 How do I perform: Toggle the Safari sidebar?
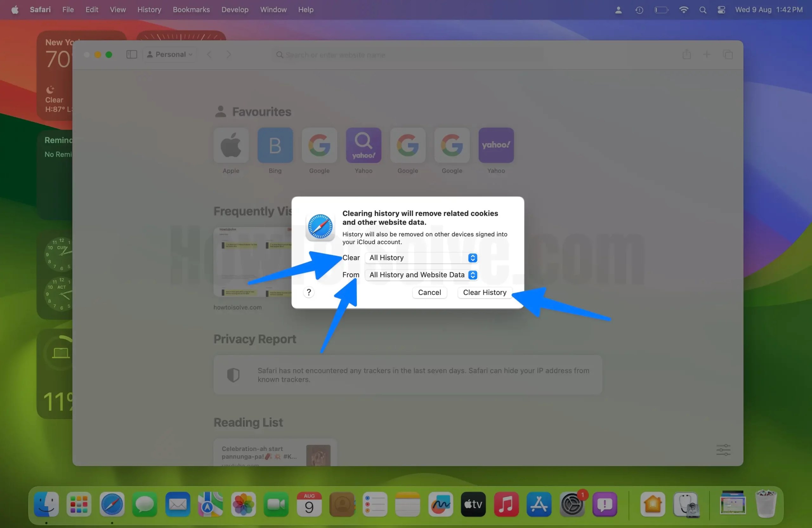(131, 54)
